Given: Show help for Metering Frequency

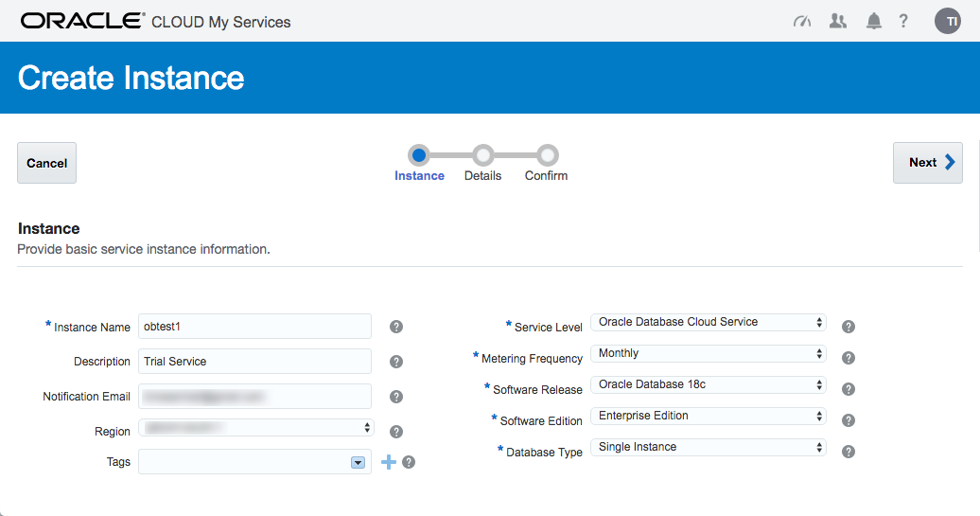Looking at the screenshot, I should tap(849, 358).
